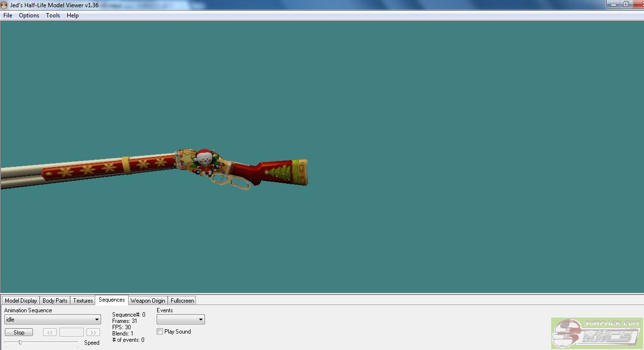Click the frame number input field

click(x=72, y=332)
